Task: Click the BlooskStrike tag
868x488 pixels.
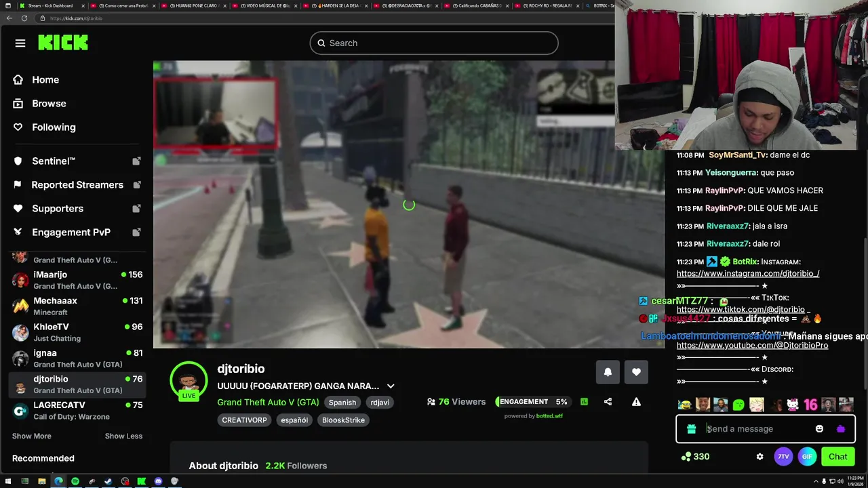Action: click(343, 420)
